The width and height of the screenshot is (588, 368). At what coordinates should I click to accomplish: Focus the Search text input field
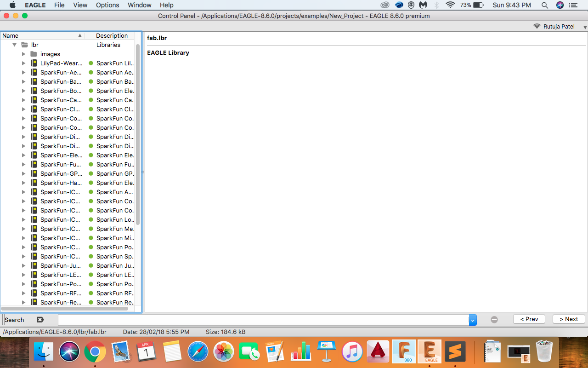click(x=263, y=320)
